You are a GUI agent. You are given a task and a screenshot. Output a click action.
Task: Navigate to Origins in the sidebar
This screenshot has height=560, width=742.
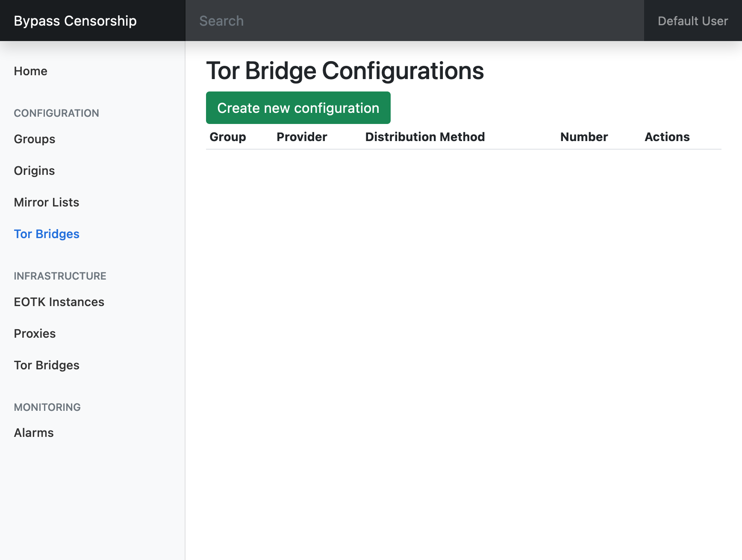pos(34,171)
